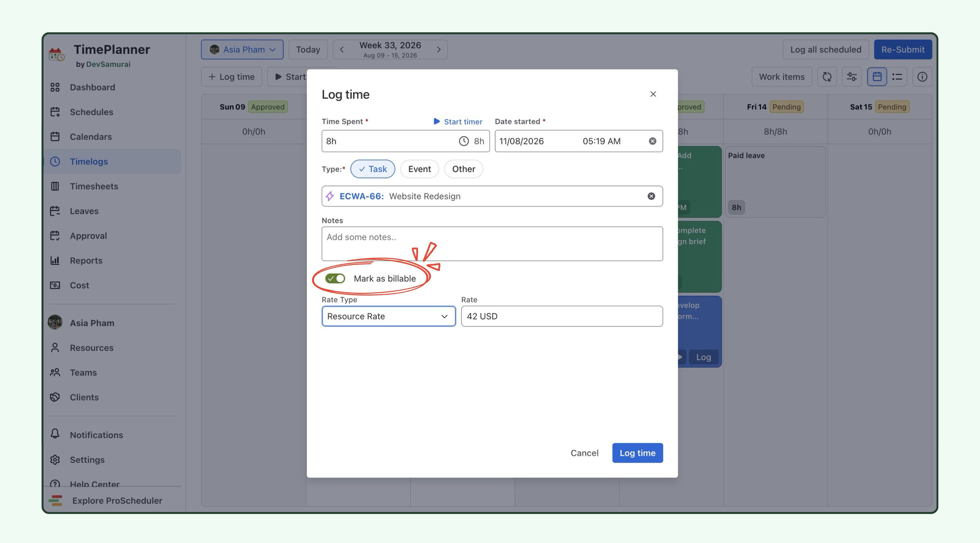Open the Rate Type dropdown
980x543 pixels.
[x=388, y=316]
